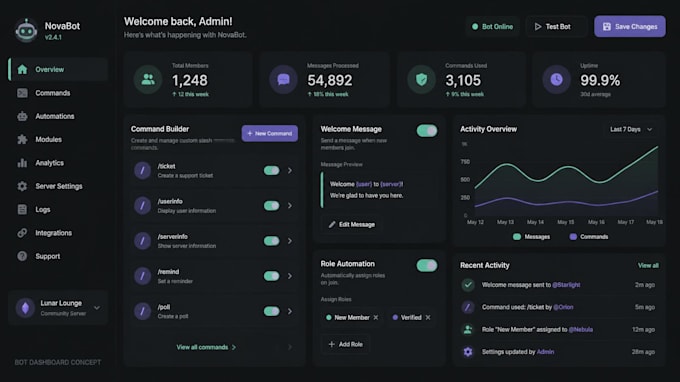Expand the /remind command chevron
The width and height of the screenshot is (680, 382).
pyautogui.click(x=290, y=276)
